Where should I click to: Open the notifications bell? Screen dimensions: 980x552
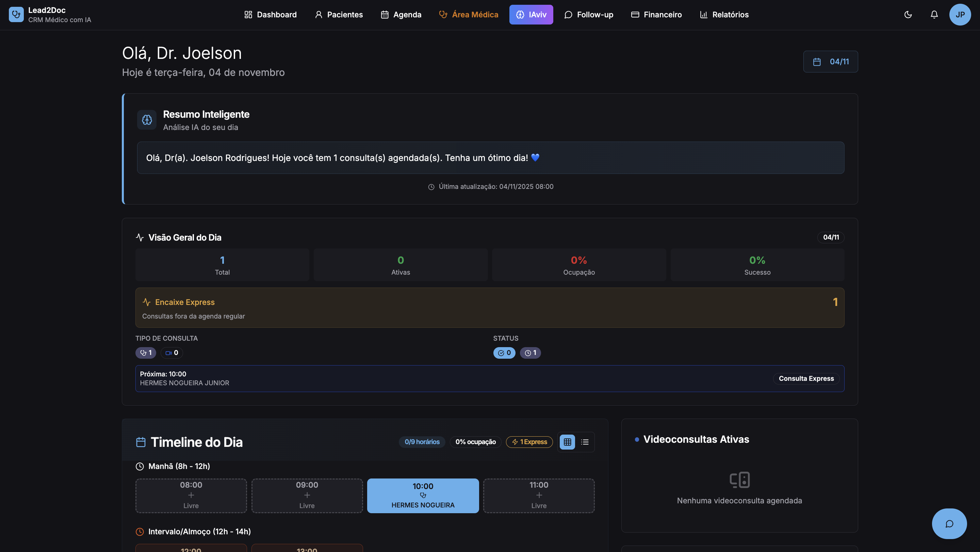coord(934,14)
